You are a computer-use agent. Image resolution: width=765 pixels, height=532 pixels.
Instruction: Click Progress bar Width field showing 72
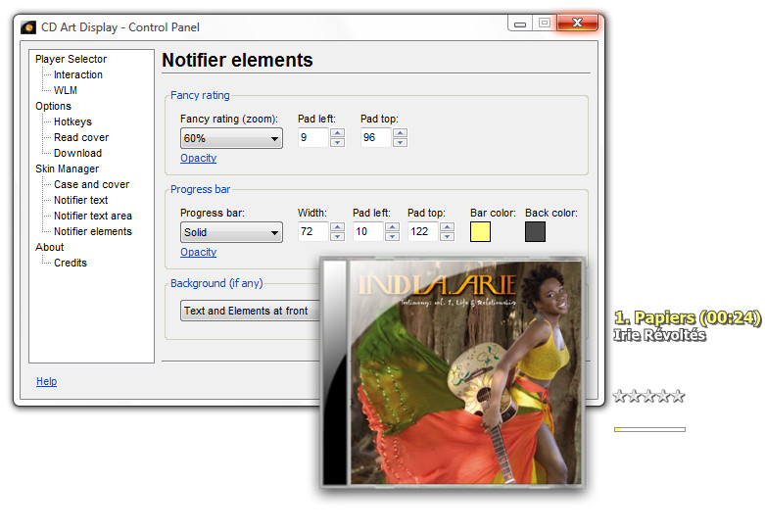[313, 232]
